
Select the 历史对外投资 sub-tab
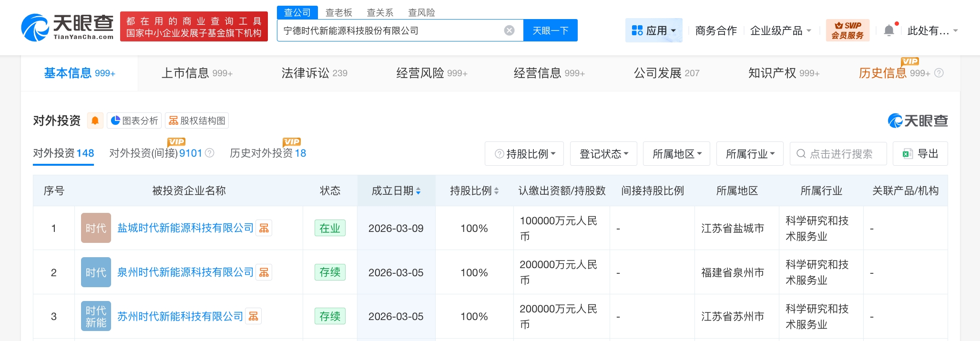pos(267,153)
